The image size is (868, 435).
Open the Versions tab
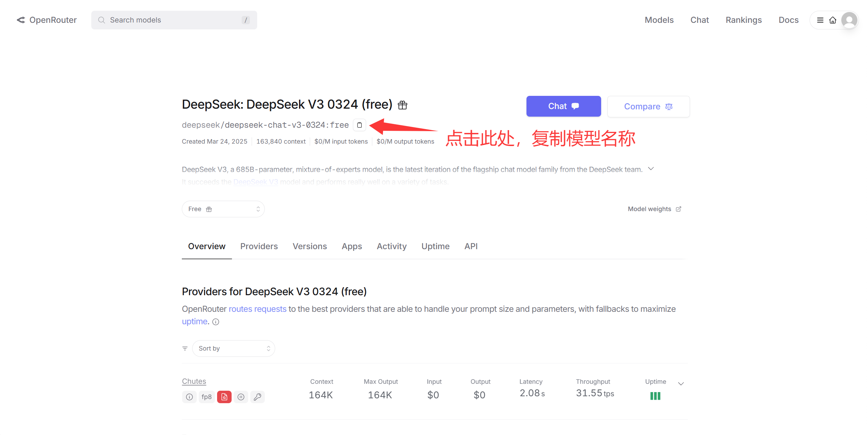310,246
